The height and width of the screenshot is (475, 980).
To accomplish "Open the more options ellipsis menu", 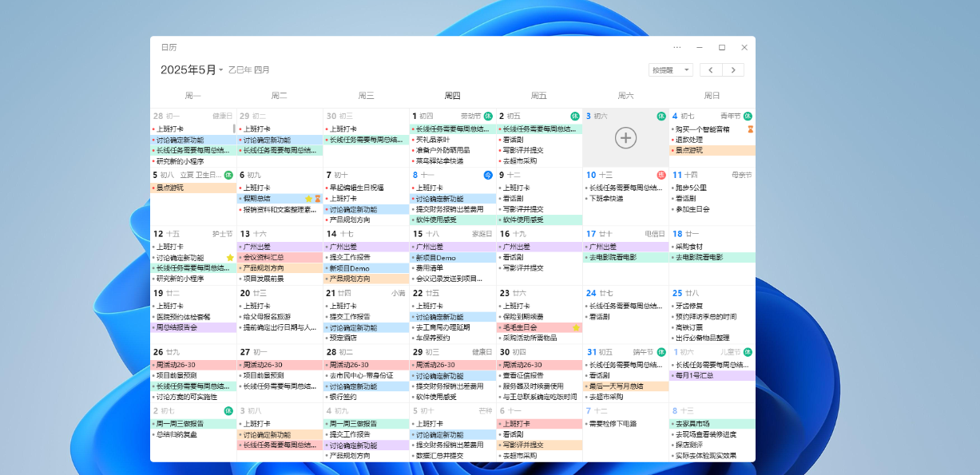I will 677,48.
